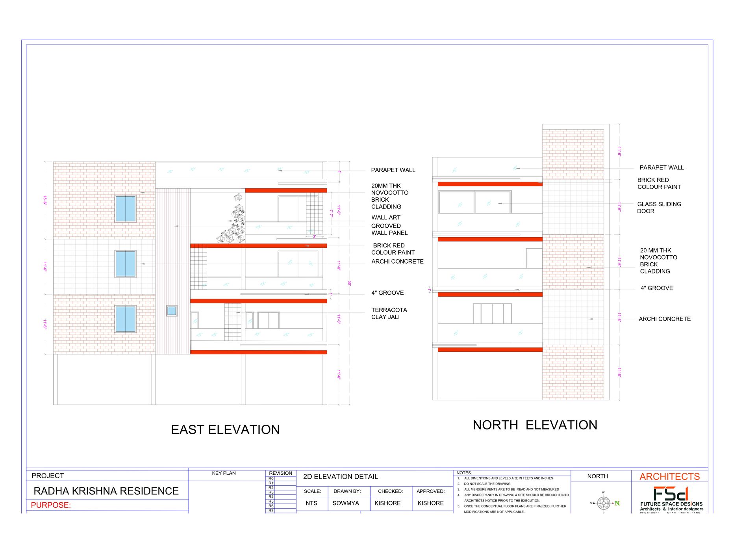Viewport: 756px width, 535px height.
Task: Click the "NTS" scale value
Action: point(311,503)
